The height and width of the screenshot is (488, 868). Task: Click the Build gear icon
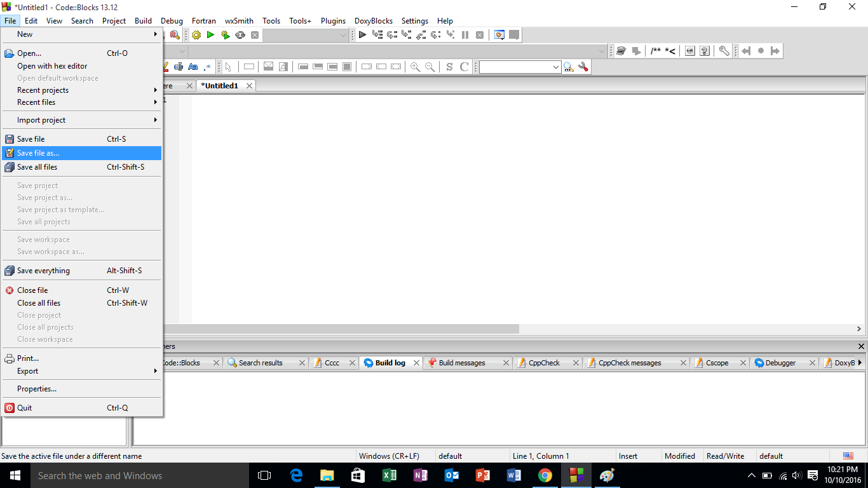196,35
